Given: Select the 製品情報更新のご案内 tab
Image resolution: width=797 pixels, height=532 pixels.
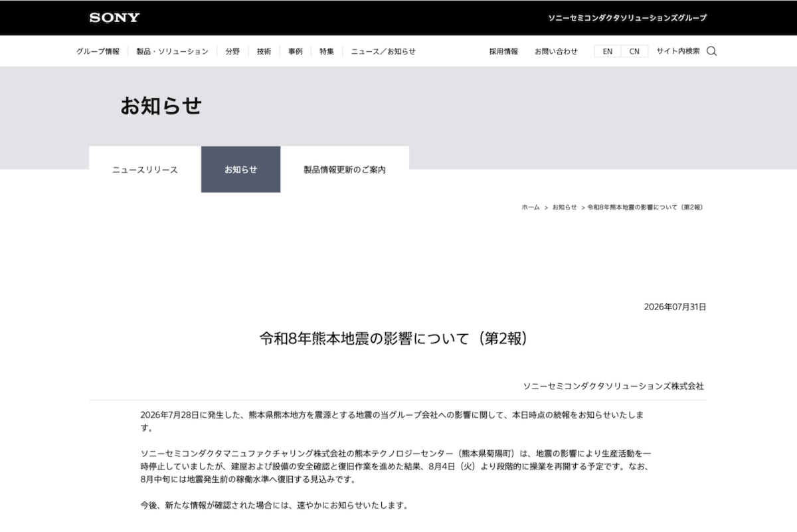Looking at the screenshot, I should coord(345,169).
